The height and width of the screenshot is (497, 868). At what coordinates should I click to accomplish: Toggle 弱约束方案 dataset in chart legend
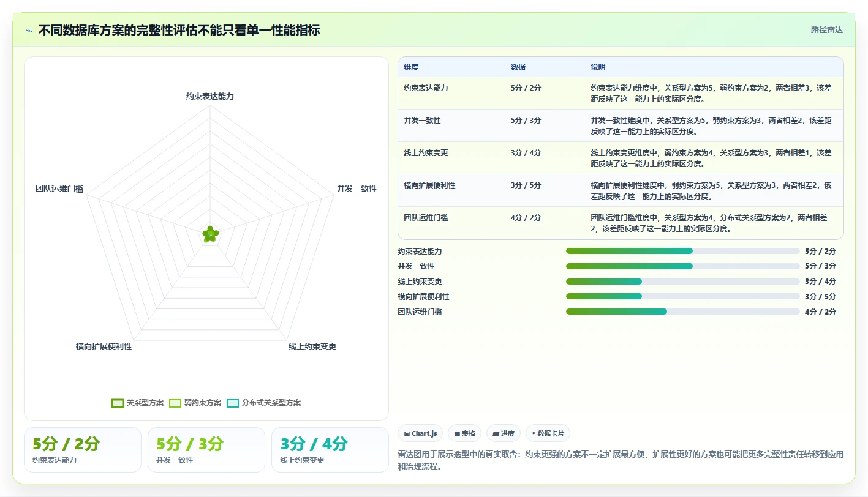click(x=195, y=403)
